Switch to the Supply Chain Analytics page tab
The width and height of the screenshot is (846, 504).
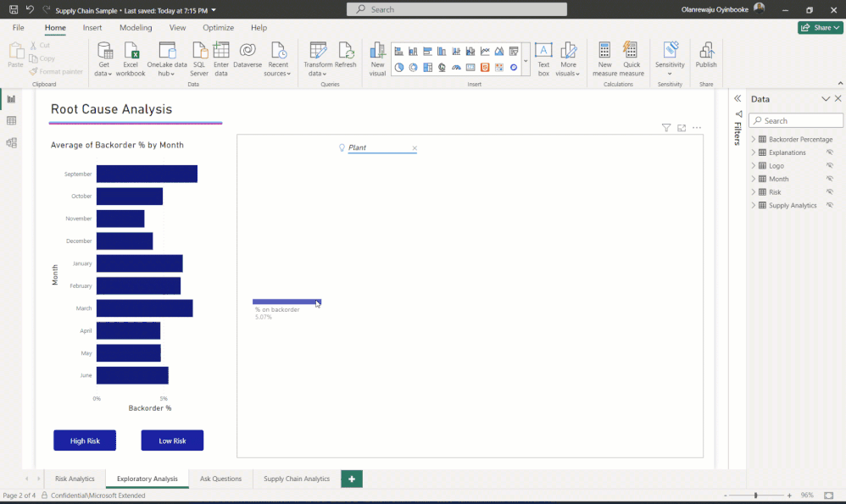point(296,479)
